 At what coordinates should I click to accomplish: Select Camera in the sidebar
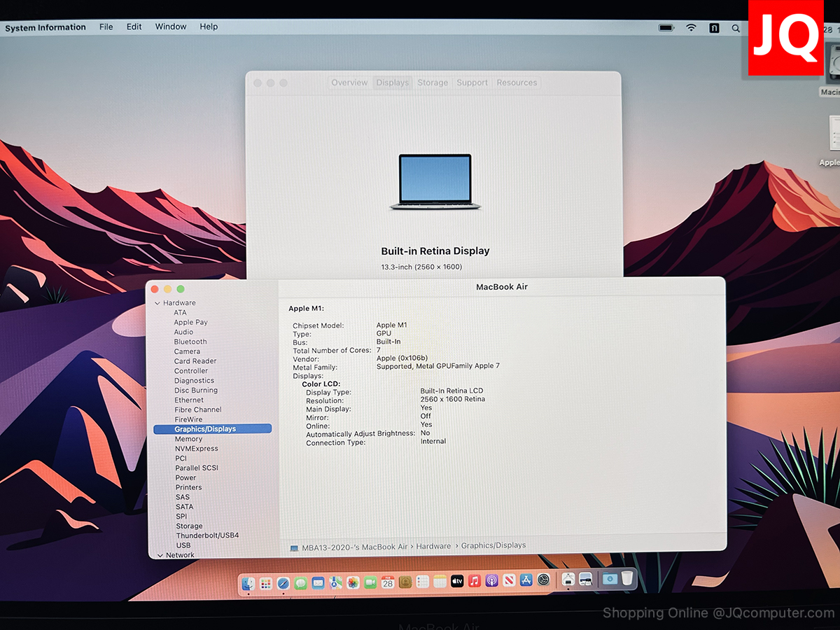point(187,351)
